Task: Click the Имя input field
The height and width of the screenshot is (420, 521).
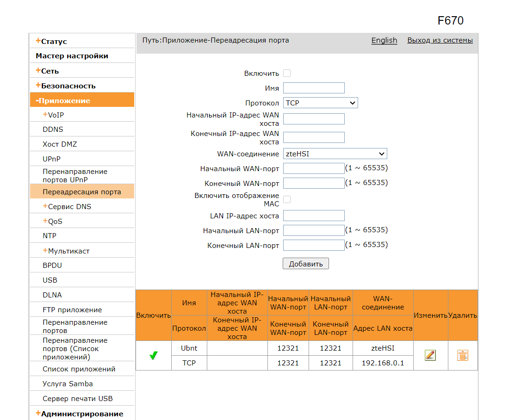Action: pyautogui.click(x=314, y=88)
